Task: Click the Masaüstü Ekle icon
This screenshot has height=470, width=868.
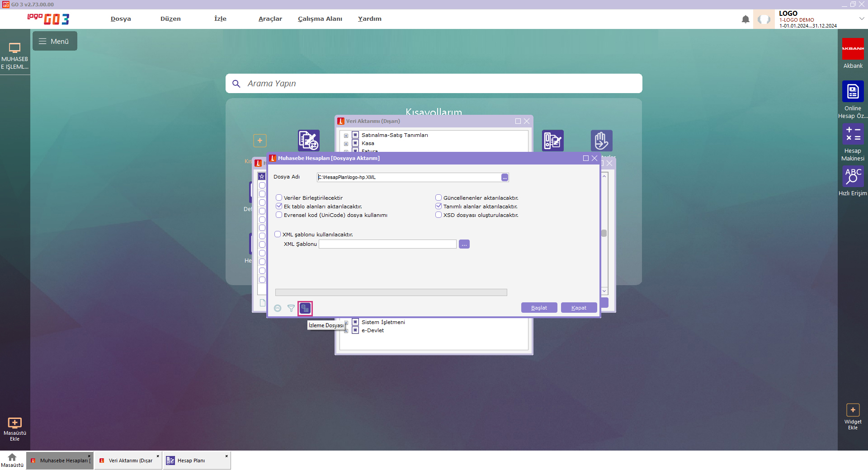Action: click(14, 423)
